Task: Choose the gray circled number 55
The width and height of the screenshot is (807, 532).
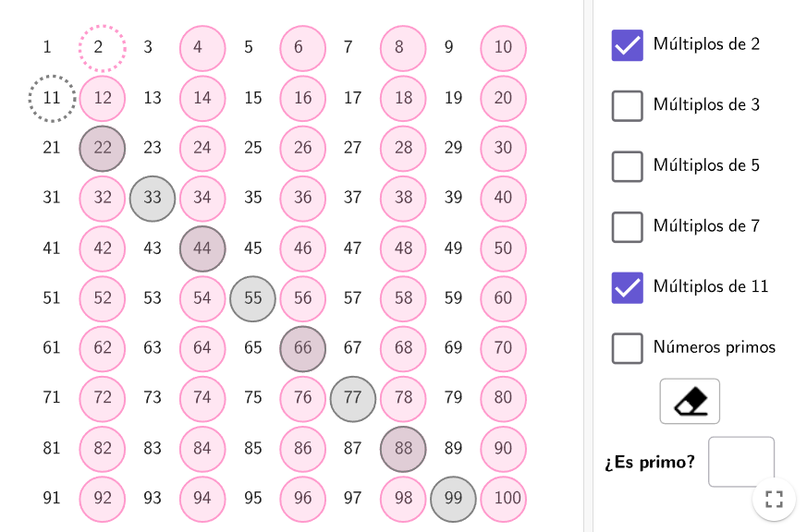Action: (x=252, y=298)
